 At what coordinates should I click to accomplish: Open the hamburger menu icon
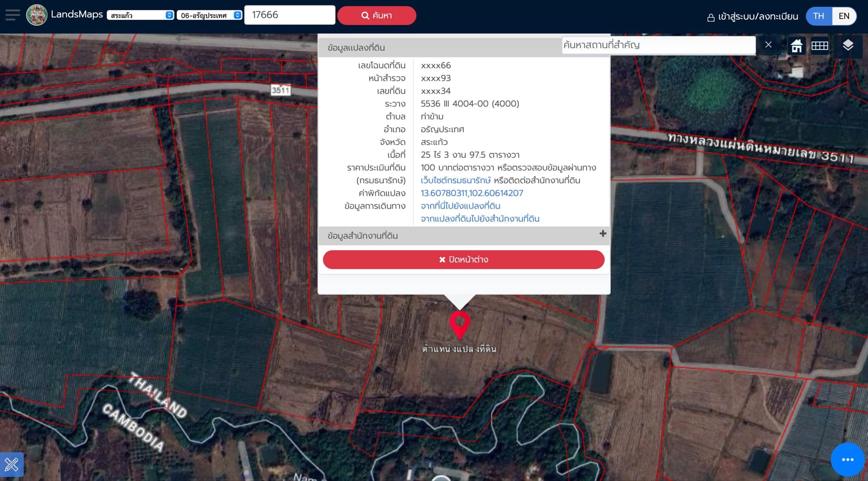pos(12,15)
